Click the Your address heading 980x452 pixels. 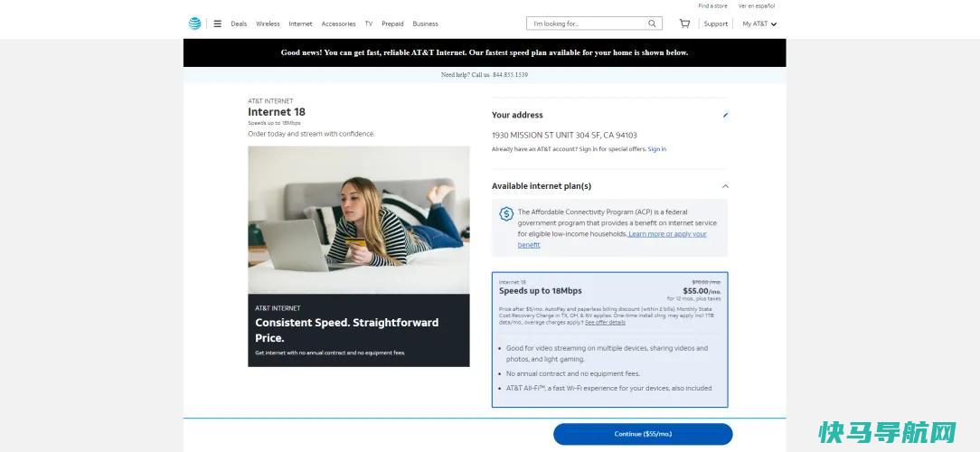[517, 115]
